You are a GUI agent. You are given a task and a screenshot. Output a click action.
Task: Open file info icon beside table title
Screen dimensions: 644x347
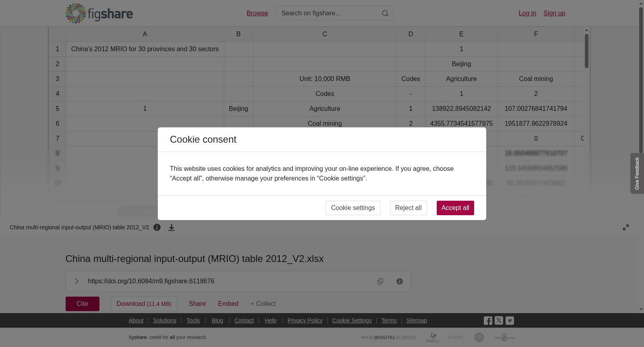point(157,227)
